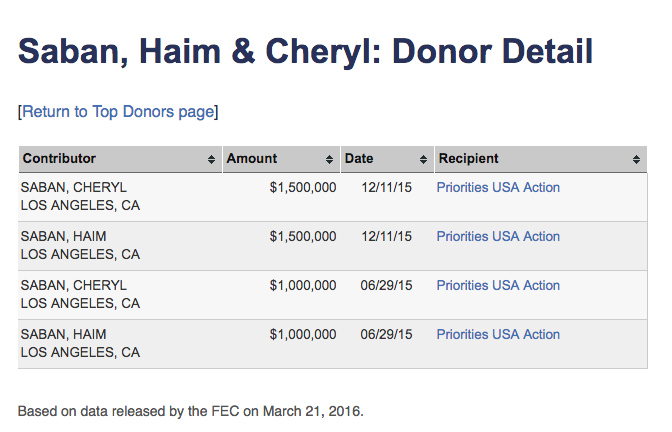The image size is (672, 432).
Task: Select the Amount column header label
Action: tap(252, 158)
